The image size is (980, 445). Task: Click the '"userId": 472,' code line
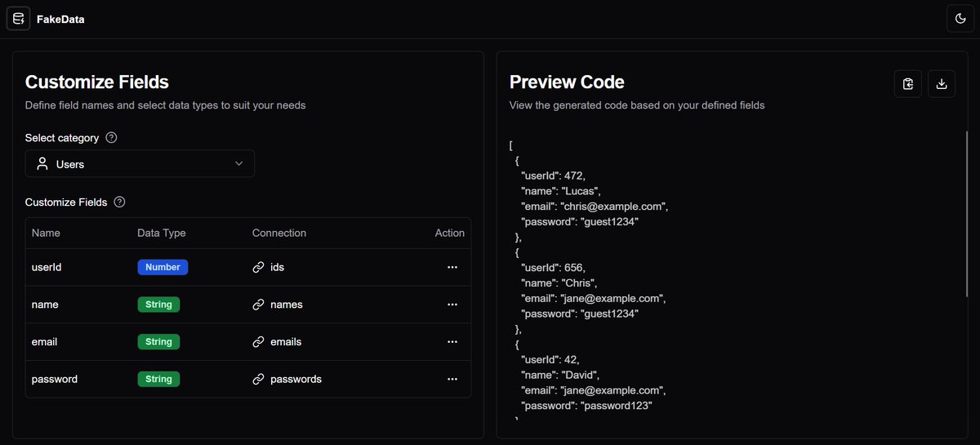(x=554, y=176)
